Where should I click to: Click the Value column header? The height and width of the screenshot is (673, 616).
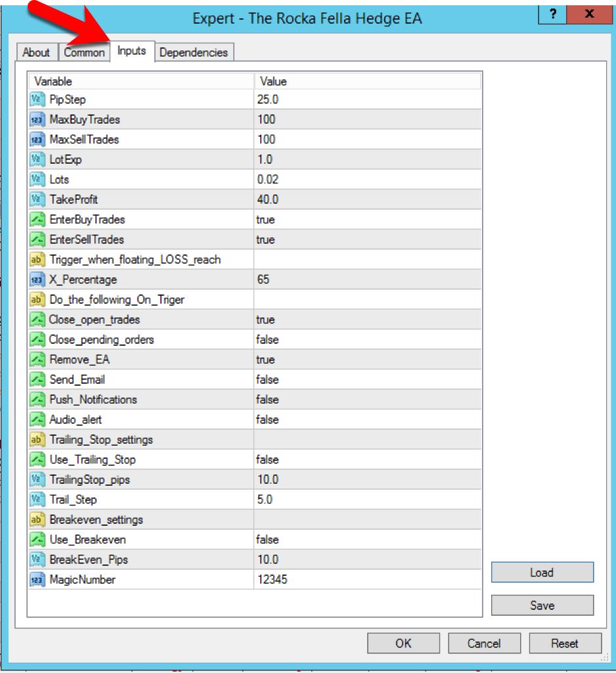point(368,81)
